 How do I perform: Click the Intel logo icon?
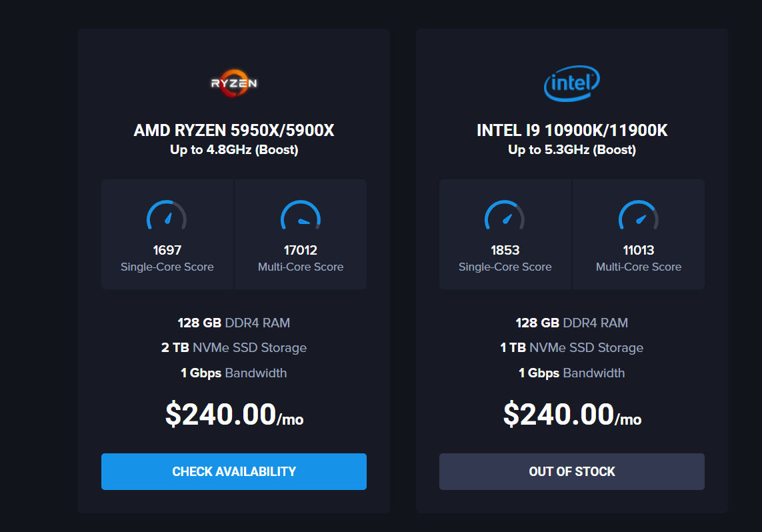(x=571, y=83)
